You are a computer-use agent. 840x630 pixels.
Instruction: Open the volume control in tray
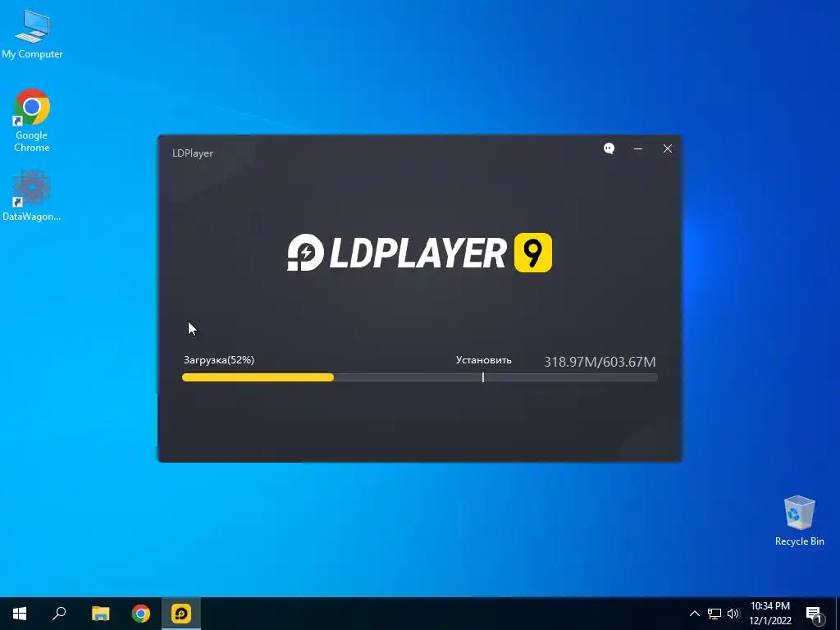(733, 614)
